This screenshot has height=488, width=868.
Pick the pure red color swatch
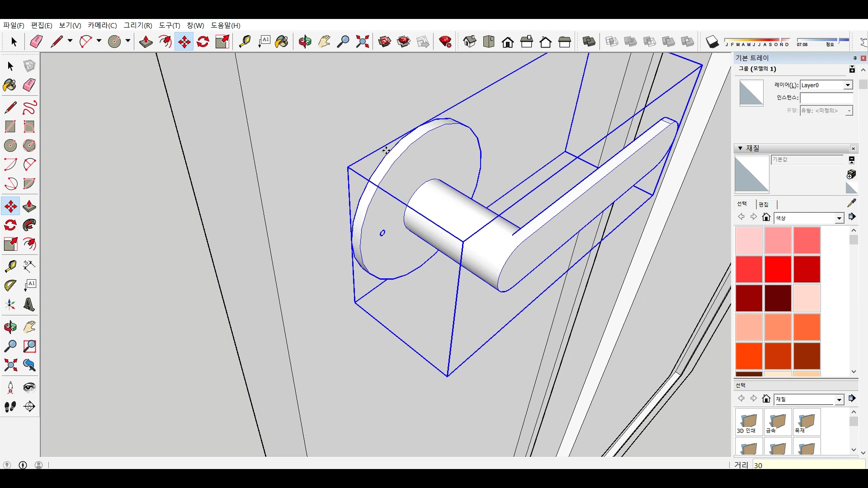pos(778,269)
